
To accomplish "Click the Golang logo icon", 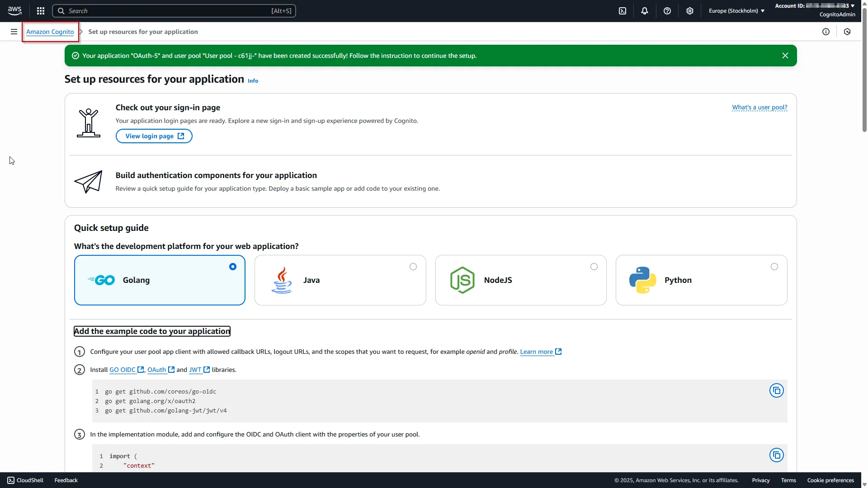I will tap(101, 280).
